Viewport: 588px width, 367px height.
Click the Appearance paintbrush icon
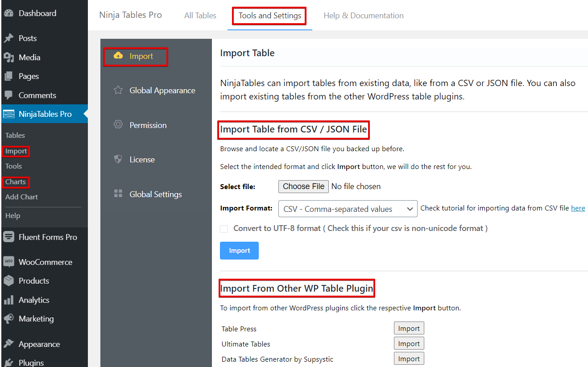point(8,344)
